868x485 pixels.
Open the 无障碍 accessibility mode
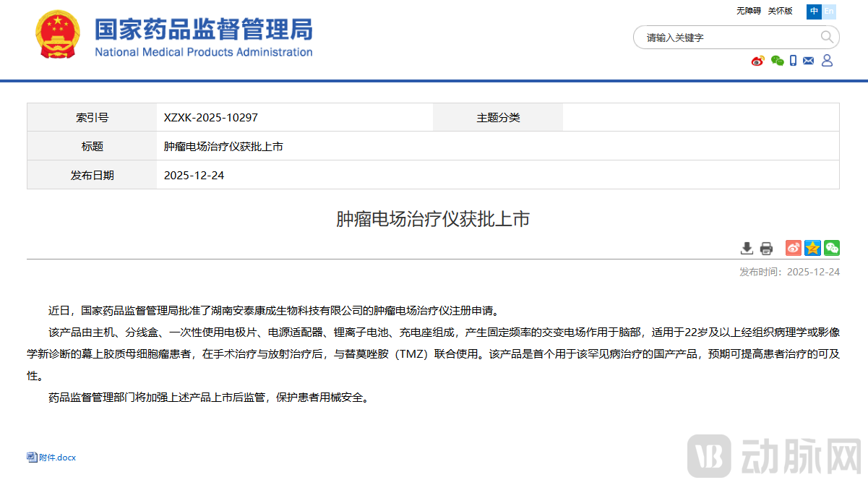[749, 12]
